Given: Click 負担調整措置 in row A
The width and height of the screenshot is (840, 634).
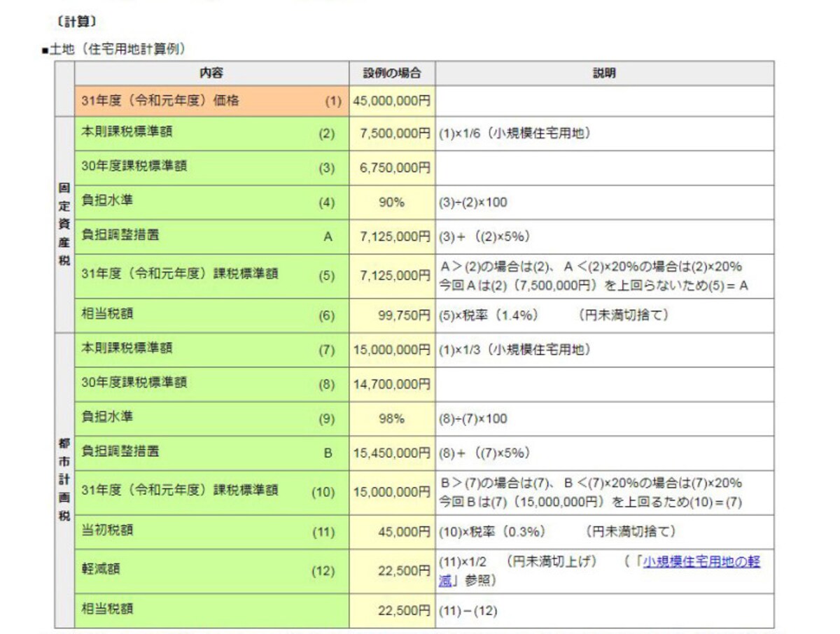Looking at the screenshot, I should click(120, 235).
